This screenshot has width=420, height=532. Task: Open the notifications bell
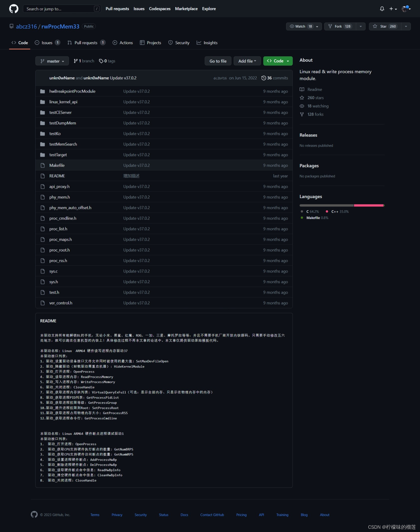pos(382,9)
